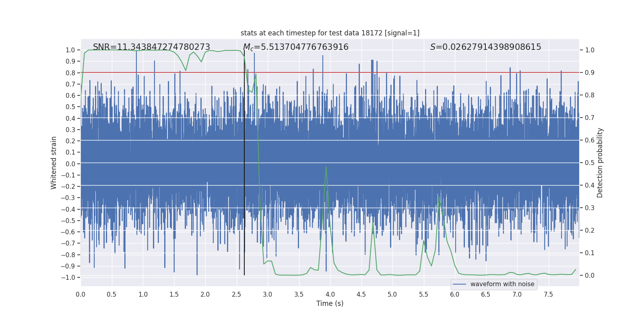Click the −1.0 tick on the Whitened strain axis
The image size is (644, 322).
click(x=68, y=277)
